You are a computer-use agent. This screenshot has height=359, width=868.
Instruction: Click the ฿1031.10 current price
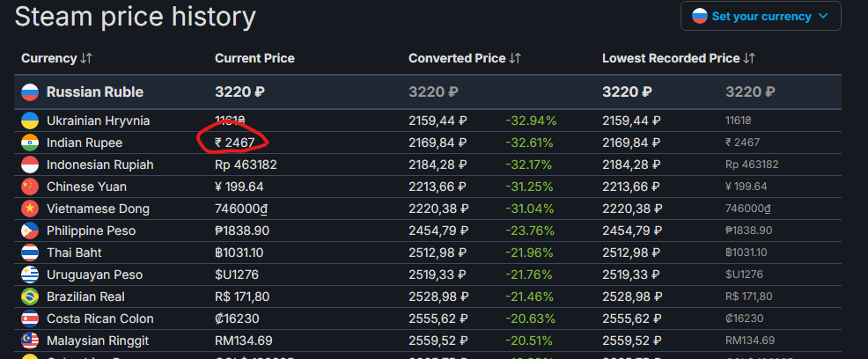(x=239, y=253)
